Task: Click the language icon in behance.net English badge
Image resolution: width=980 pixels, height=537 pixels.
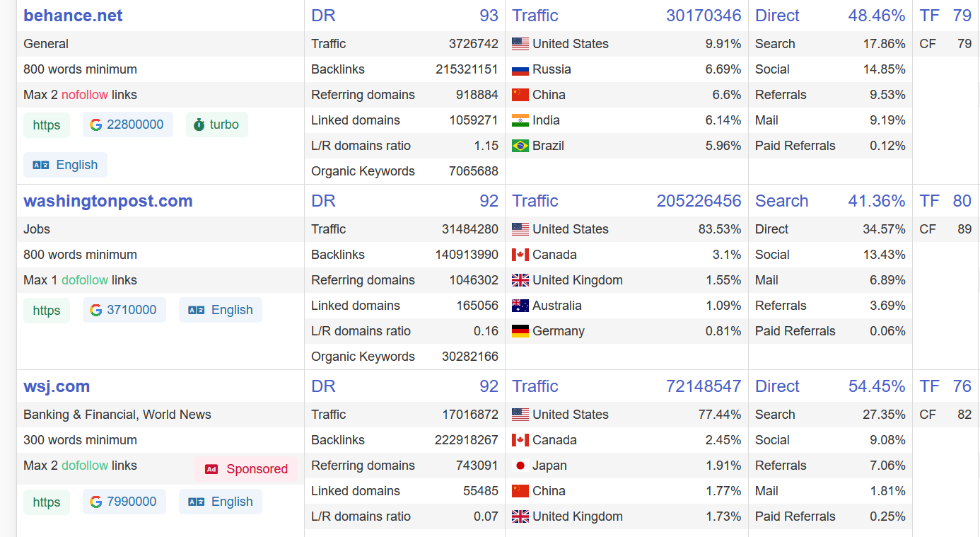Action: (x=41, y=165)
